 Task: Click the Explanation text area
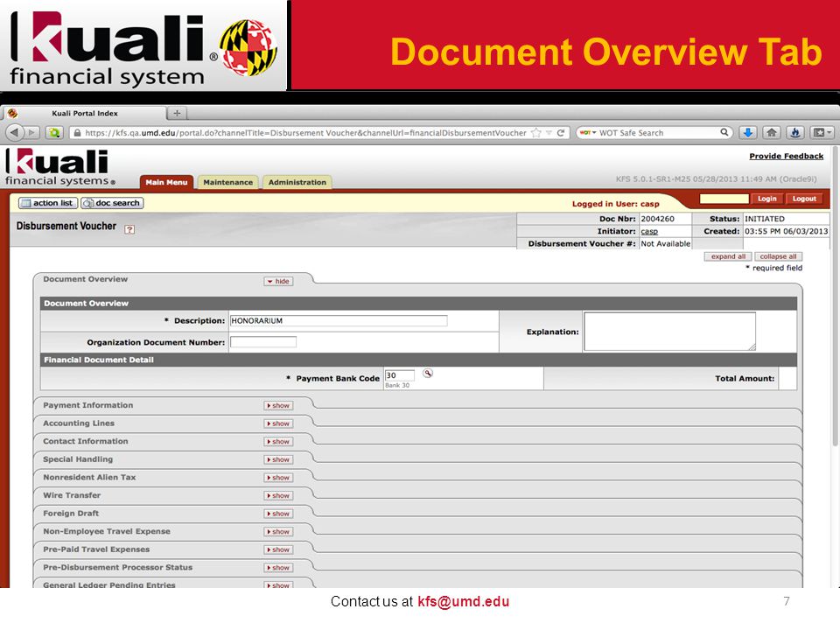click(669, 332)
